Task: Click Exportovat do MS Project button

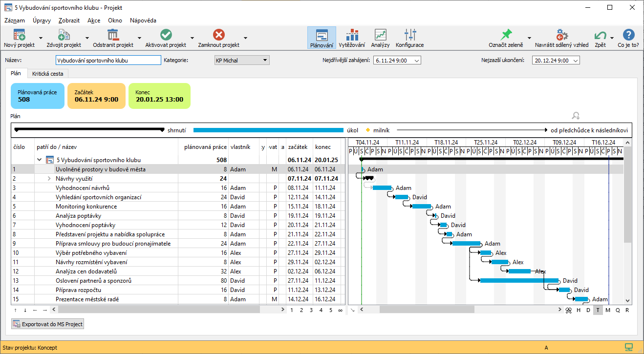Action: pyautogui.click(x=48, y=324)
